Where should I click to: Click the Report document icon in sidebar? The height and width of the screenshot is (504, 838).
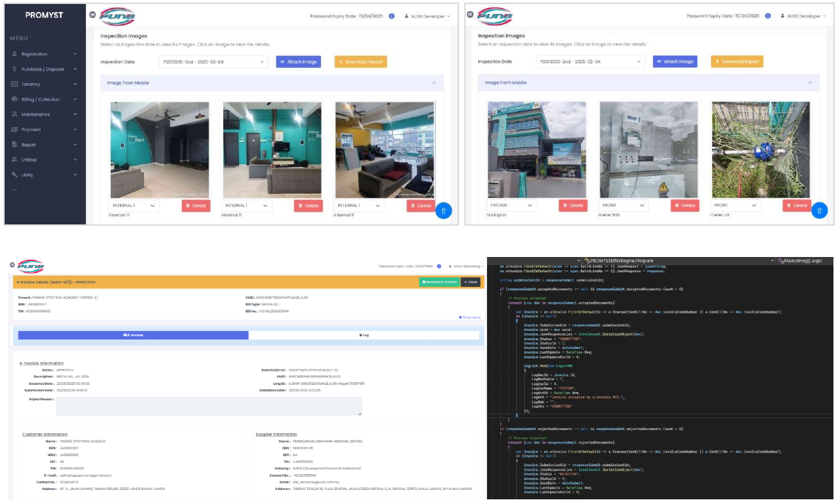[15, 145]
